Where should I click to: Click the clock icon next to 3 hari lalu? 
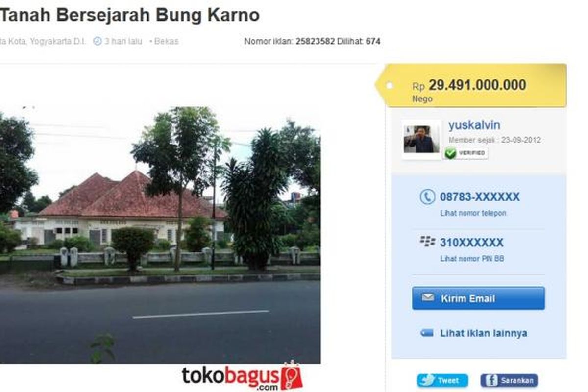(x=97, y=41)
